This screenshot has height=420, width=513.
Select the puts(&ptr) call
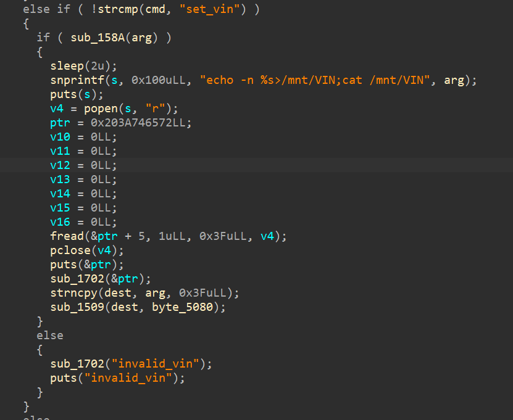coord(87,265)
